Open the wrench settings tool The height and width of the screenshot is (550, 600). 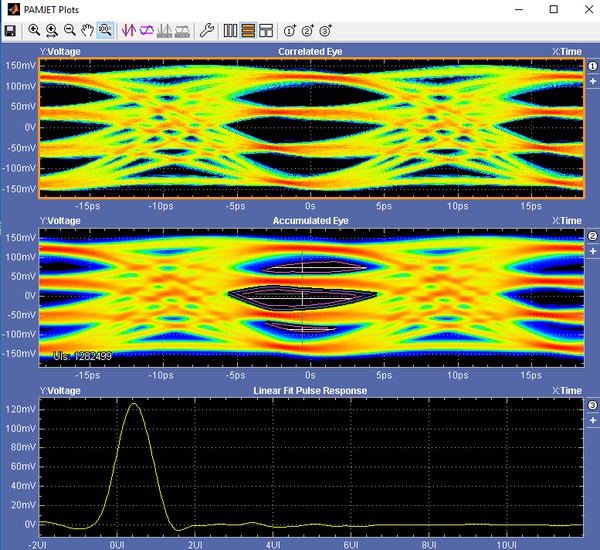tap(207, 31)
